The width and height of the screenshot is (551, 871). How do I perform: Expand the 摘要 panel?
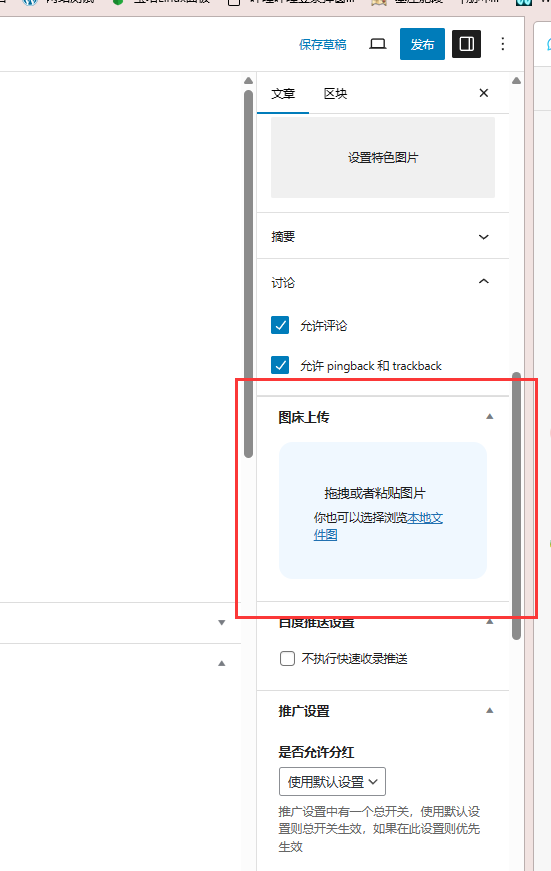383,237
